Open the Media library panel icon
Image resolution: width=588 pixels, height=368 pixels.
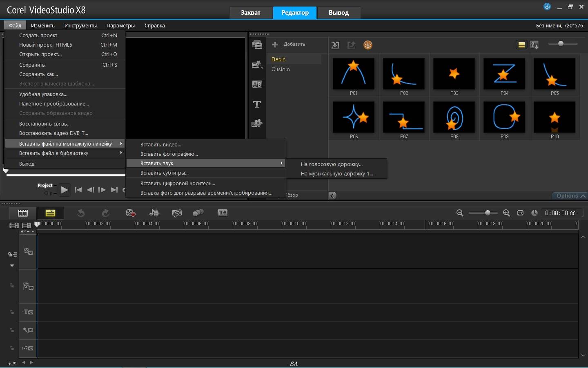257,45
